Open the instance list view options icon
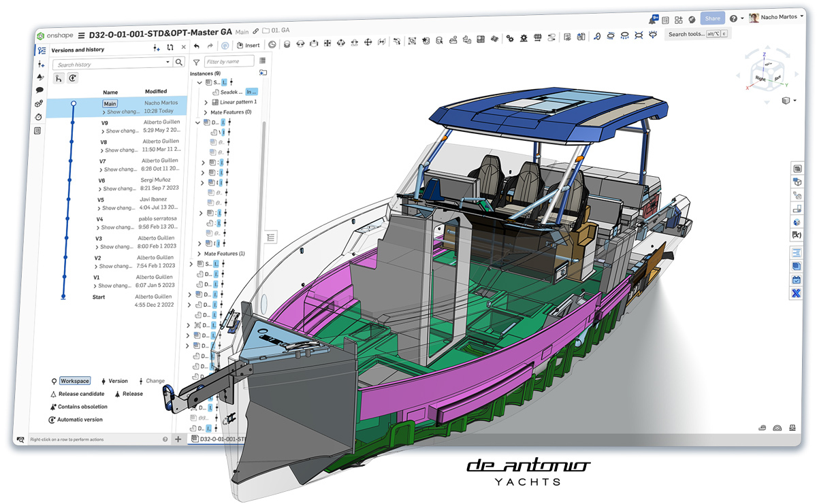 click(262, 61)
